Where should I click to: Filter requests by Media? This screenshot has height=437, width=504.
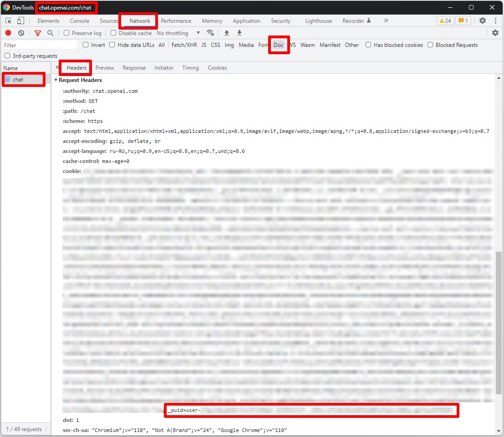click(x=246, y=45)
